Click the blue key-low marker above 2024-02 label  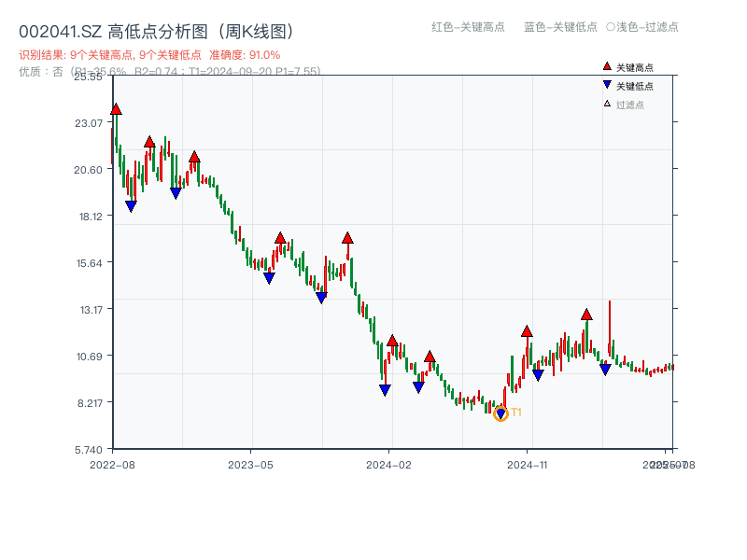[383, 388]
